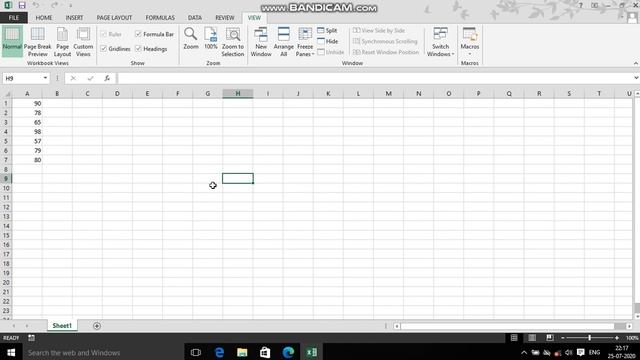Open Windows Start menu

[11, 352]
